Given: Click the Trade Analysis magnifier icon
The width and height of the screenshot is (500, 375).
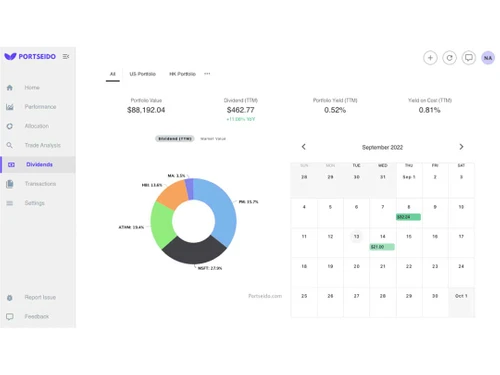Looking at the screenshot, I should coord(10,145).
